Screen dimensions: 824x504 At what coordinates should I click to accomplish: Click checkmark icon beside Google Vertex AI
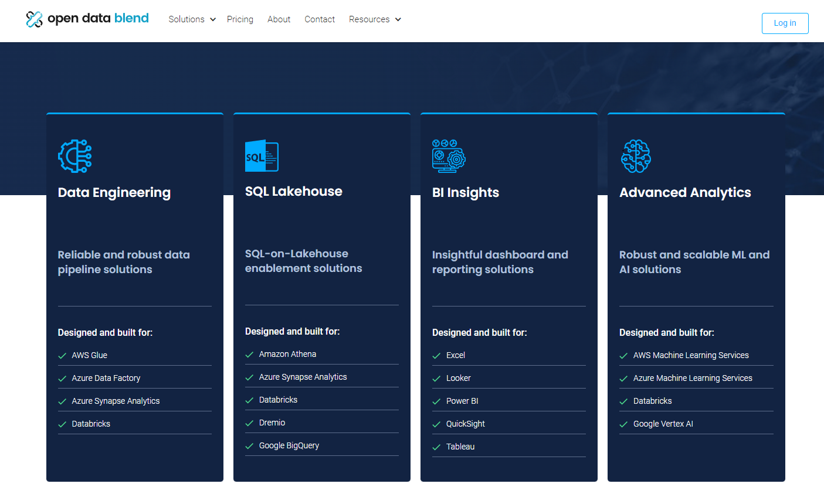[623, 424]
